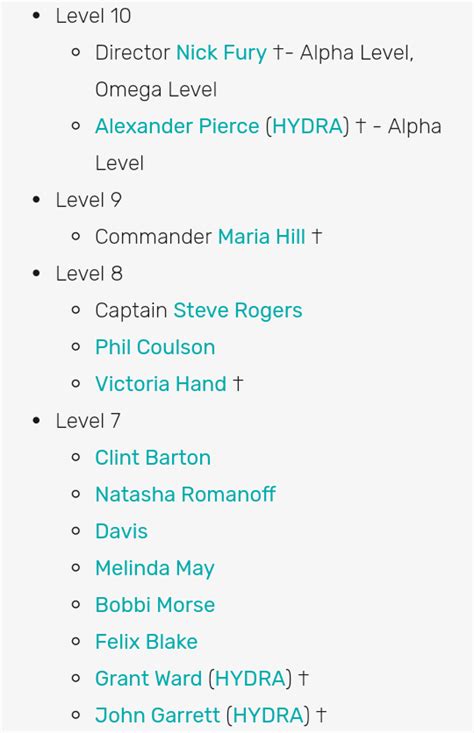Screen dimensions: 474x733
Task: Open the Nick Fury link
Action: click(x=221, y=53)
